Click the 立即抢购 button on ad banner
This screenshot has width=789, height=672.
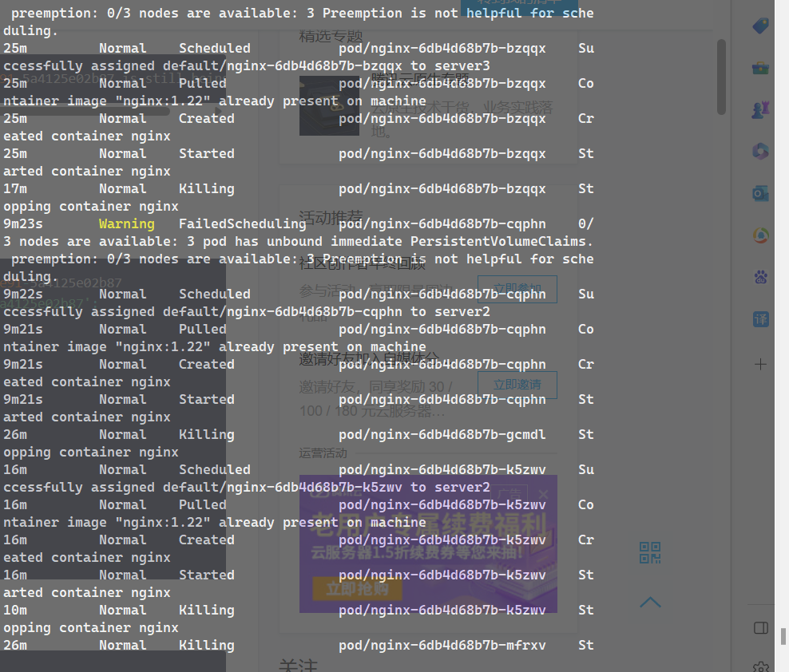[357, 588]
